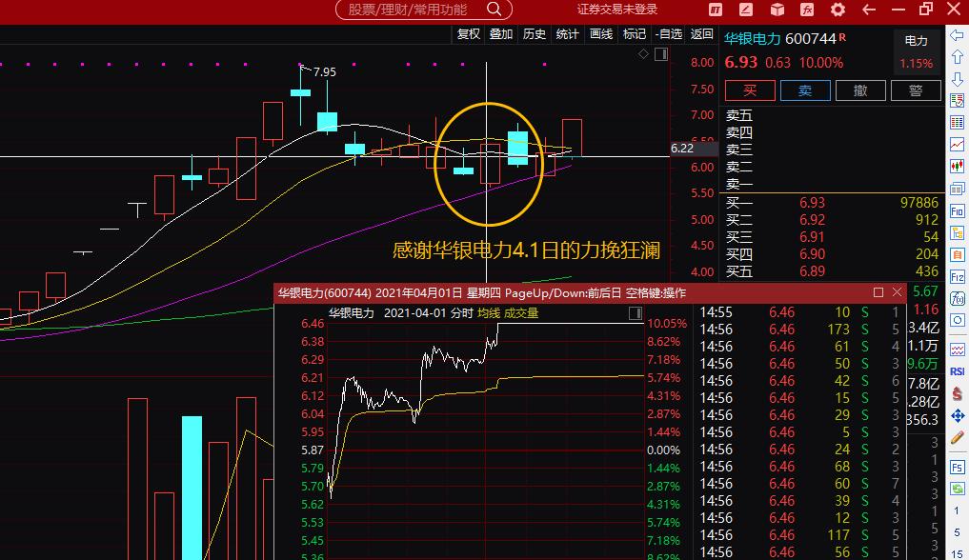The width and height of the screenshot is (969, 560).
Task: Click the diamond marker above main chart
Action: coord(643,54)
